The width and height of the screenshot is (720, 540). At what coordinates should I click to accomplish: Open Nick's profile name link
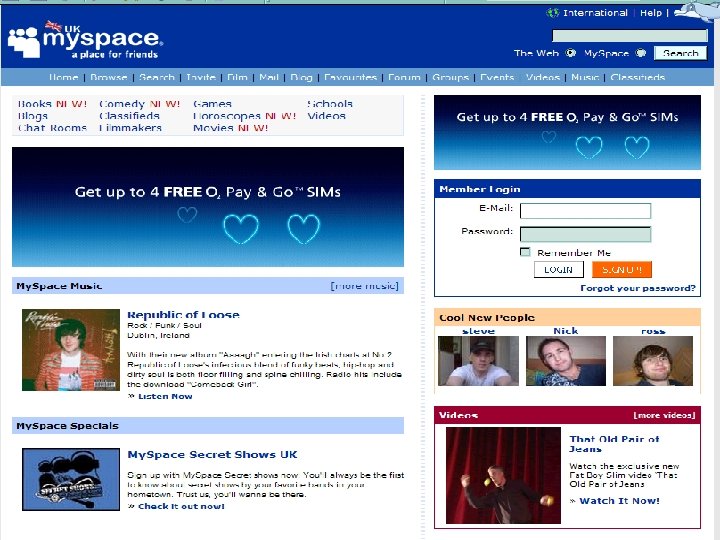point(566,331)
